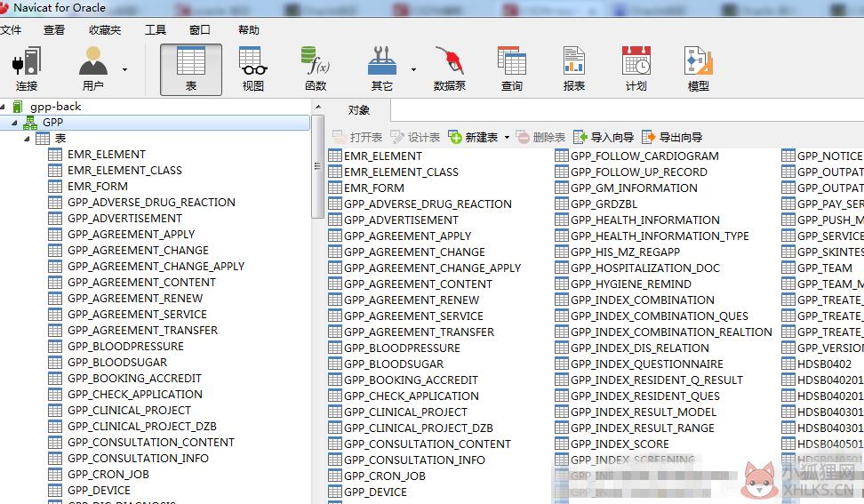The image size is (864, 504).
Task: Collapse the GPP schema node
Action: [14, 123]
